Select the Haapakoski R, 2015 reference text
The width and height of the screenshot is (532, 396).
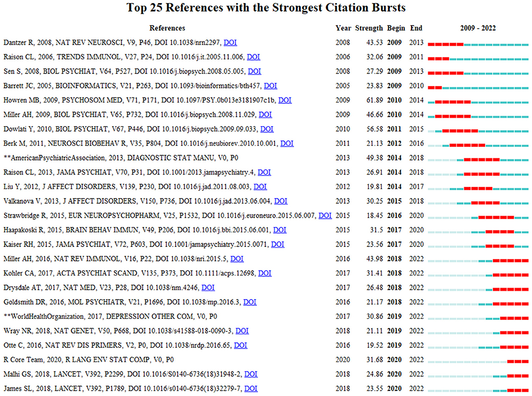[138, 230]
